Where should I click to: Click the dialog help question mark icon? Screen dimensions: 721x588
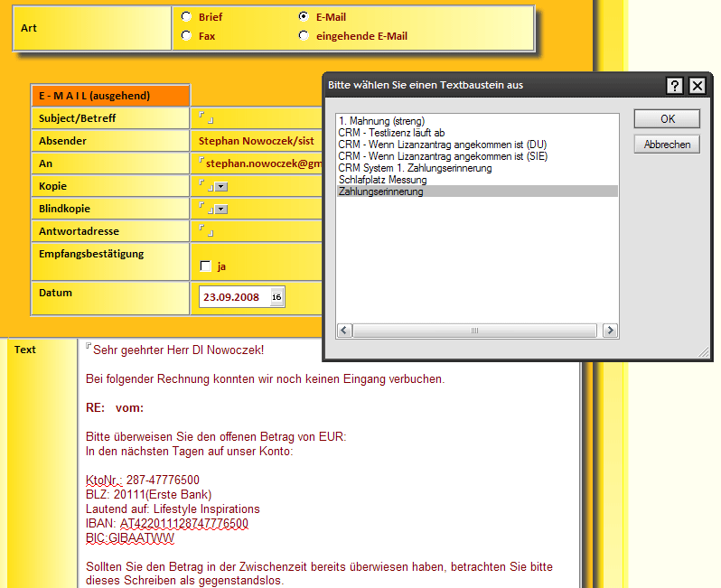click(x=675, y=86)
